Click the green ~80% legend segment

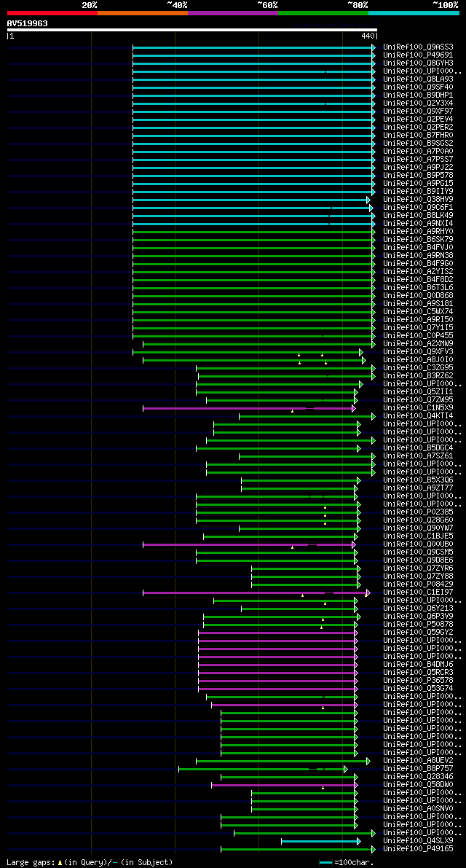[x=323, y=12]
